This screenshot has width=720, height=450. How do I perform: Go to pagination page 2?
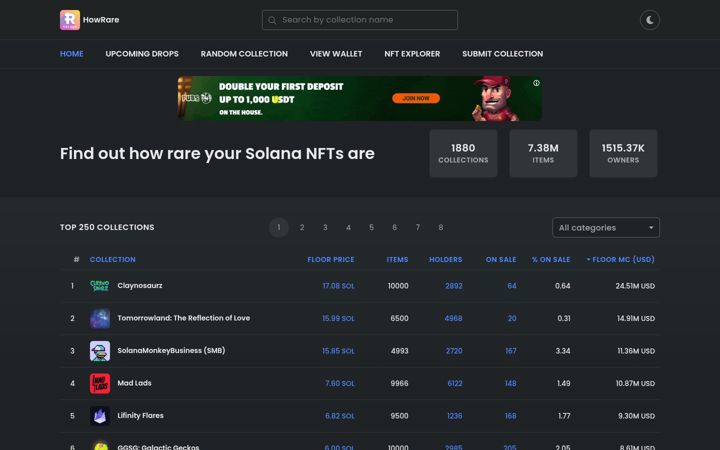coord(302,227)
